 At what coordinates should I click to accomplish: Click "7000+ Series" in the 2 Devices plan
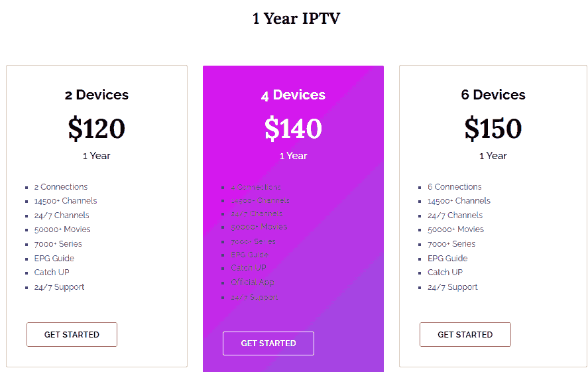point(58,244)
